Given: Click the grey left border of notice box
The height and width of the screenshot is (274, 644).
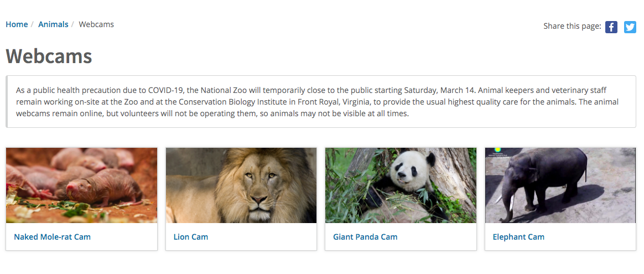Looking at the screenshot, I should pos(7,101).
